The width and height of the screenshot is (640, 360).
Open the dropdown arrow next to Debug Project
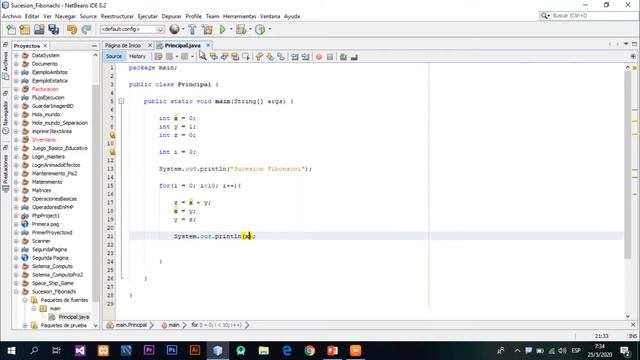tap(250, 29)
